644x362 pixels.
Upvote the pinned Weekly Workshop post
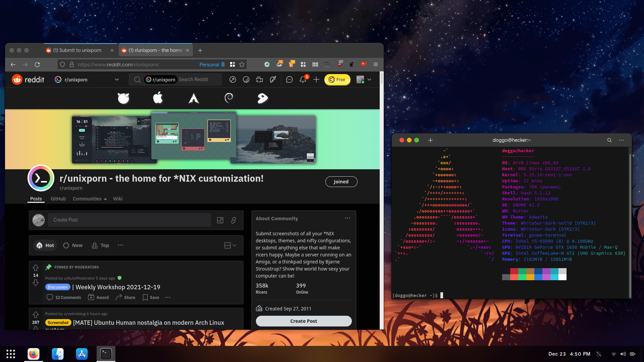pos(36,268)
